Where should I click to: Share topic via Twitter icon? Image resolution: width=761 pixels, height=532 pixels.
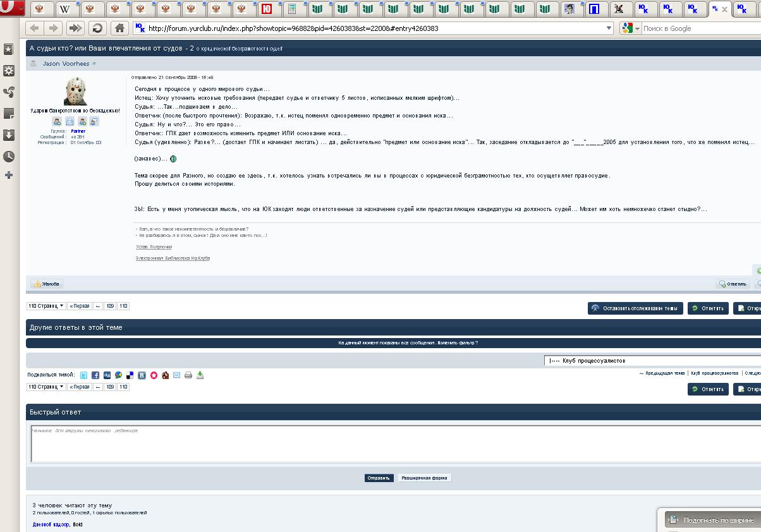(x=84, y=375)
